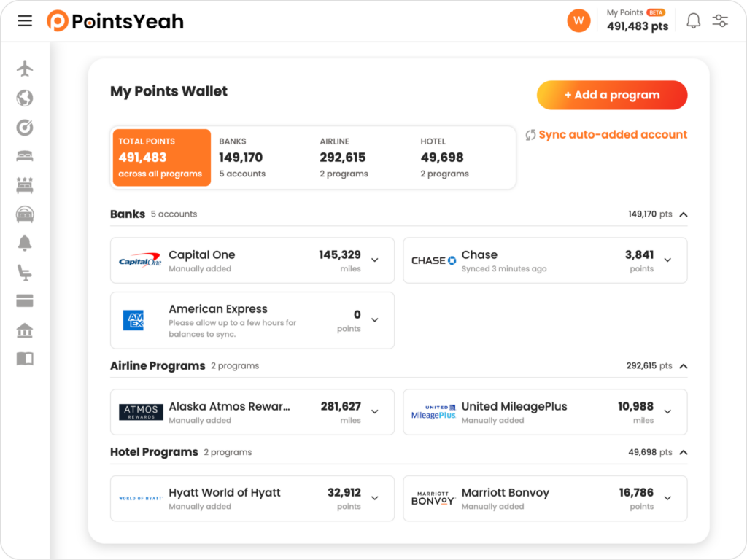Open notifications bell in header

tap(693, 20)
